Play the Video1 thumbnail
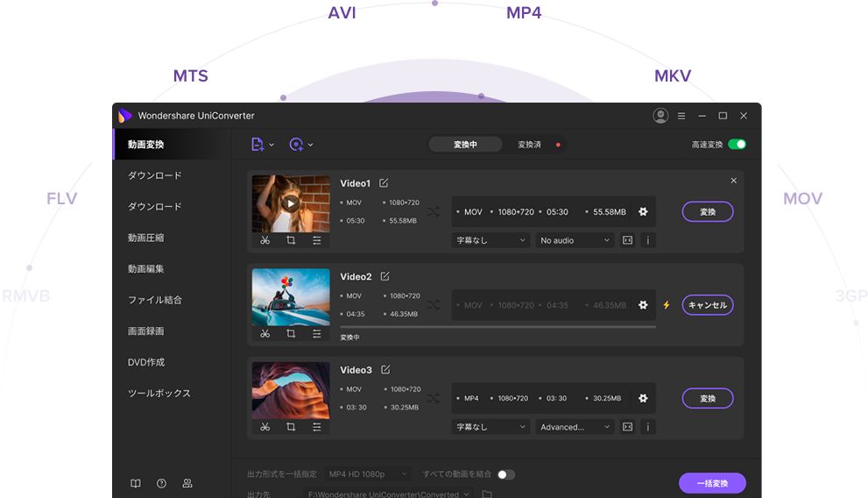The height and width of the screenshot is (498, 868). tap(291, 203)
